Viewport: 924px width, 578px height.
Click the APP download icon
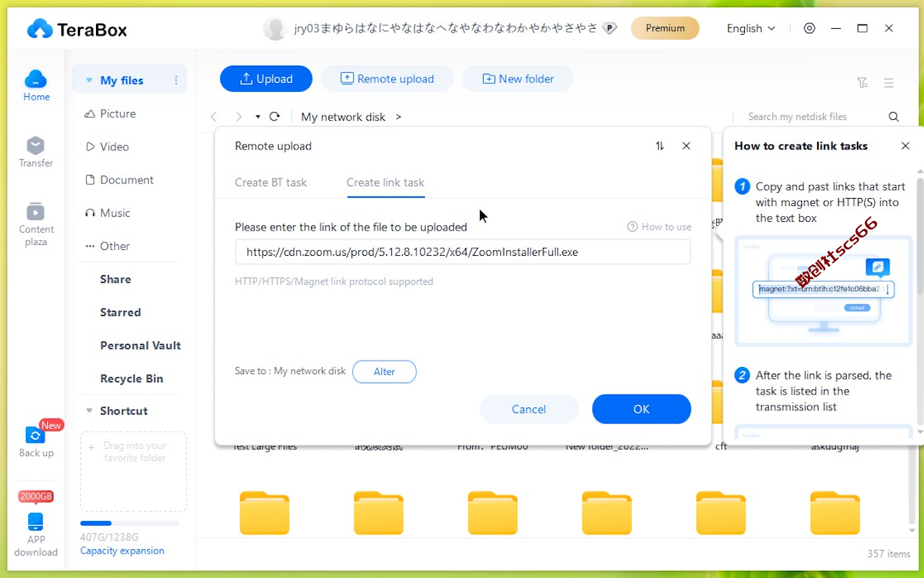click(35, 522)
